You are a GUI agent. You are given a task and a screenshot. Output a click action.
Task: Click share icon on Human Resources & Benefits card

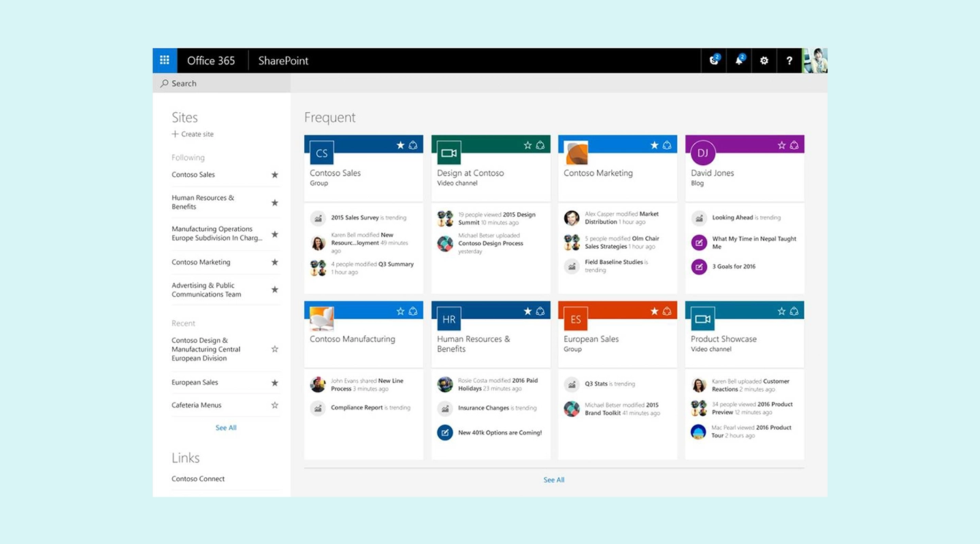pos(540,311)
